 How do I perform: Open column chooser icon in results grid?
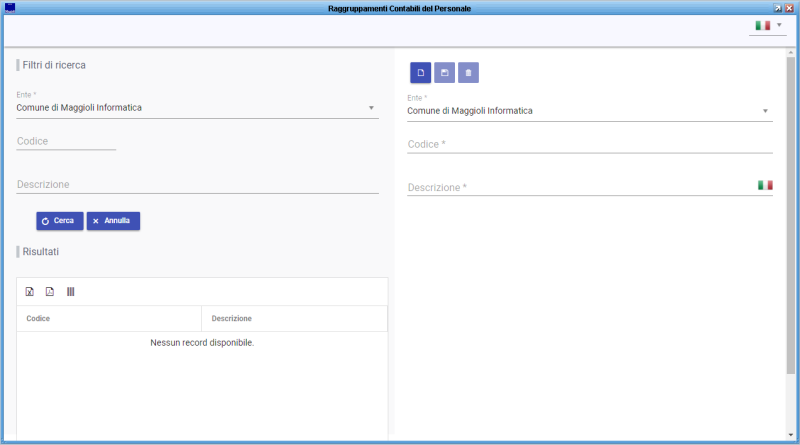click(x=70, y=291)
